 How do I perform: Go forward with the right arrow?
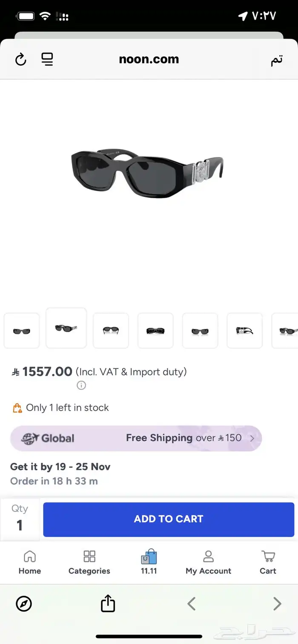click(x=277, y=604)
